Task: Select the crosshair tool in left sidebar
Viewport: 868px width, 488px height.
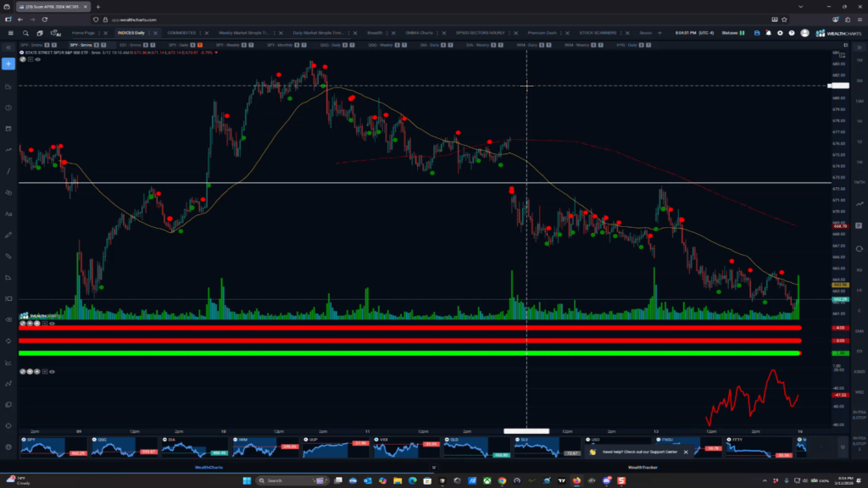Action: [9, 63]
